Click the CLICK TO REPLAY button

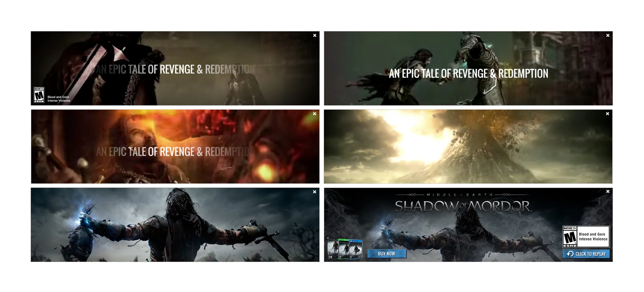coord(586,254)
